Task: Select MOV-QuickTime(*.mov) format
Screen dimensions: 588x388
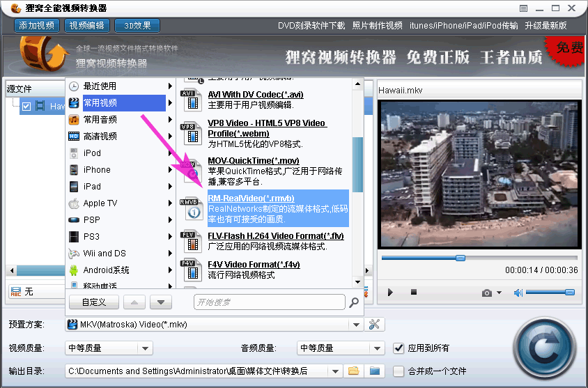Action: pos(254,161)
